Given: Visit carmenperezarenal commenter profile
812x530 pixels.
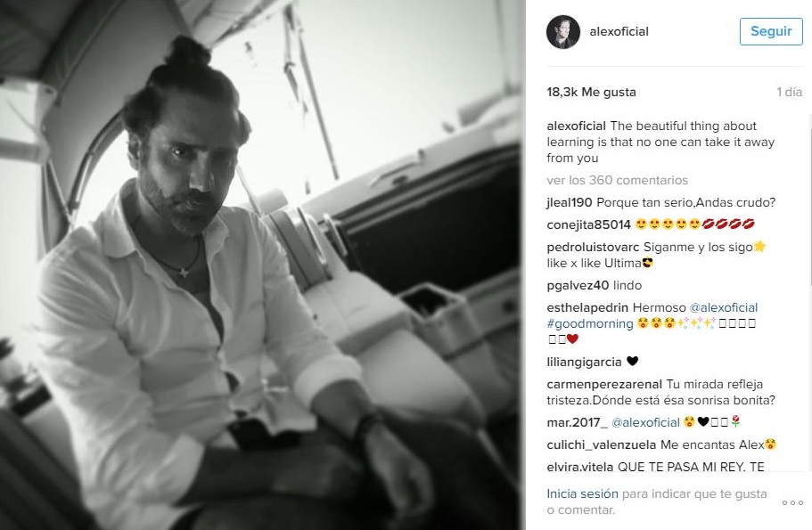Looking at the screenshot, I should (x=604, y=384).
